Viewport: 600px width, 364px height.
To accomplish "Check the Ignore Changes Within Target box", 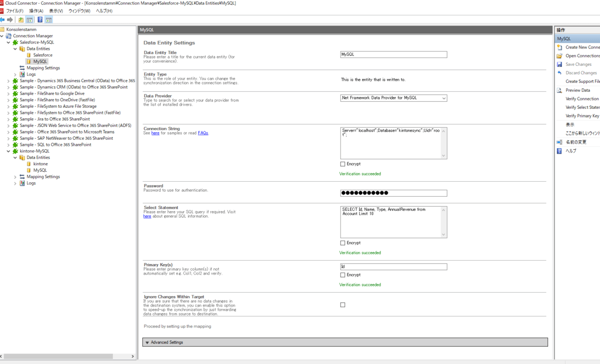I will (x=342, y=305).
